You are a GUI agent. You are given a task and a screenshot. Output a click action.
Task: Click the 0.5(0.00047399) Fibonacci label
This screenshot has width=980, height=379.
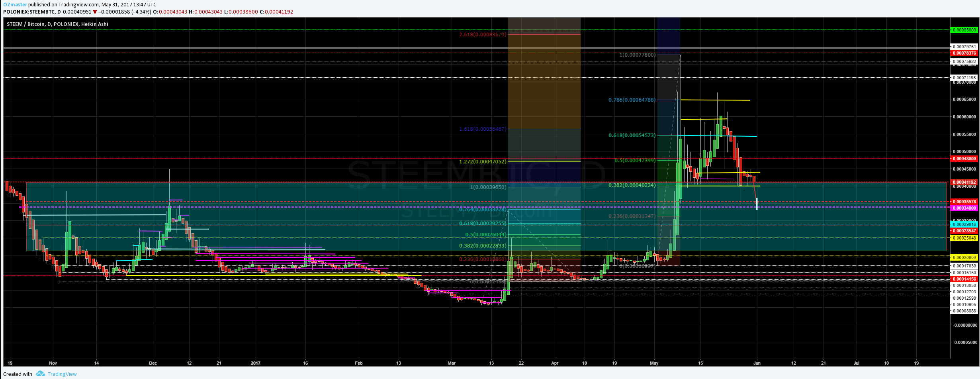pyautogui.click(x=635, y=161)
